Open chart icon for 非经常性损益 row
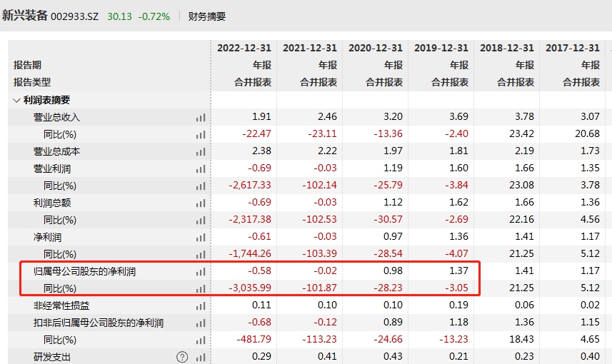Image resolution: width=612 pixels, height=364 pixels. [x=201, y=306]
